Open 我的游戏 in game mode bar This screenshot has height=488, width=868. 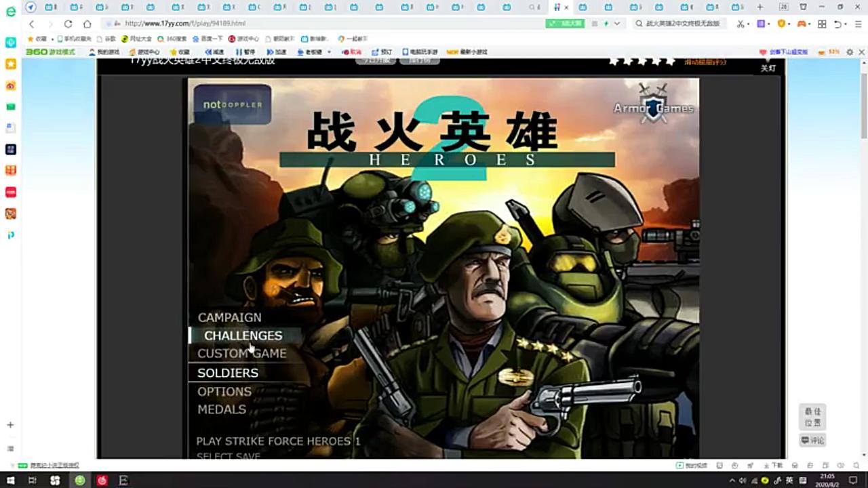coord(104,52)
